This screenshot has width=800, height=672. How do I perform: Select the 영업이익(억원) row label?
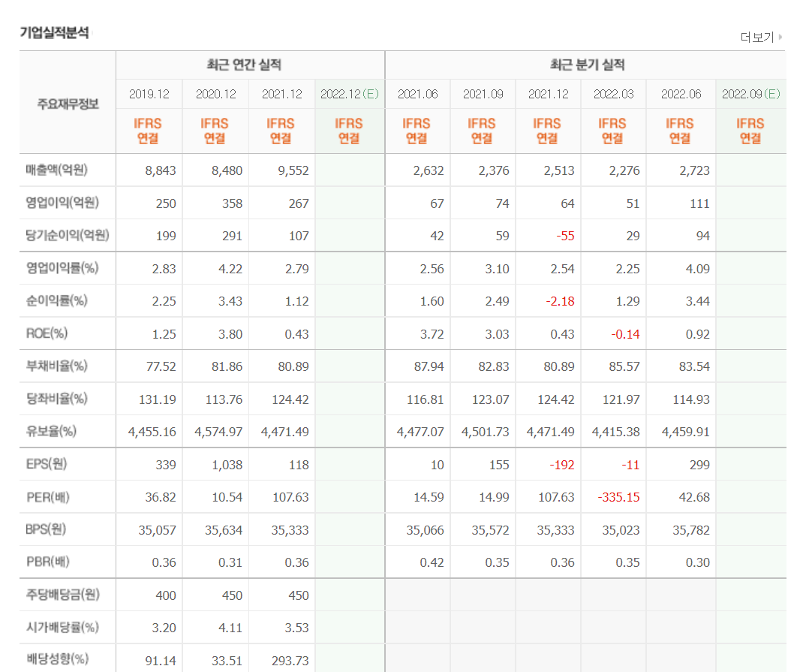62,203
